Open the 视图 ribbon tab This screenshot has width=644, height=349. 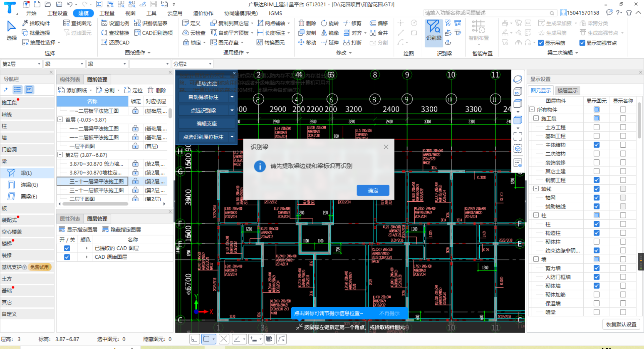coord(130,13)
